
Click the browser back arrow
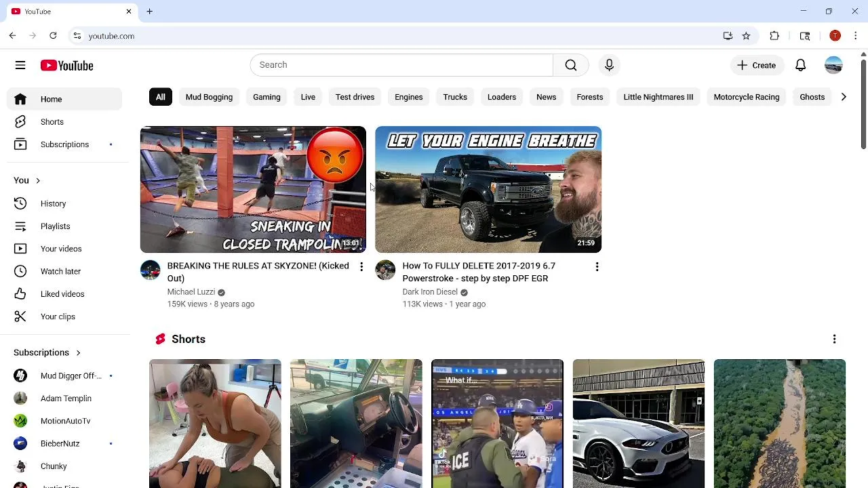point(12,36)
